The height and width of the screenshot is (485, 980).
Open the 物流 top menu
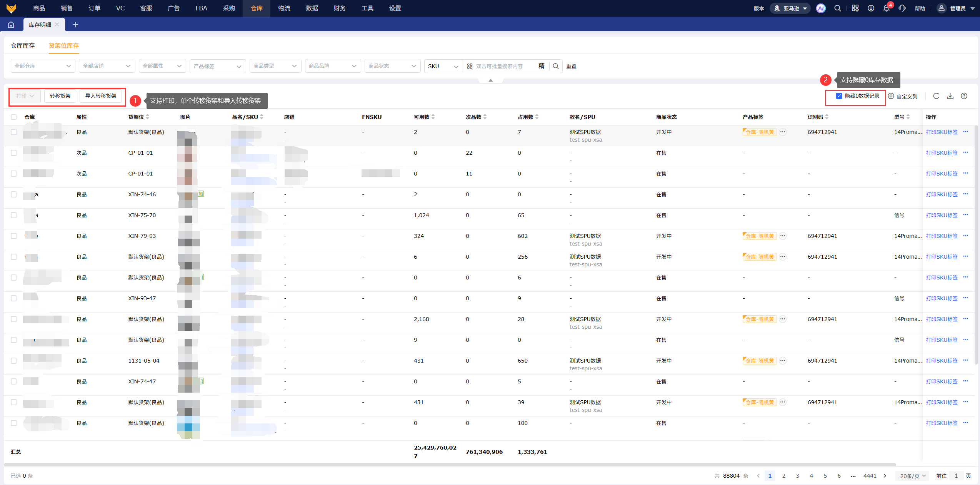click(x=284, y=8)
